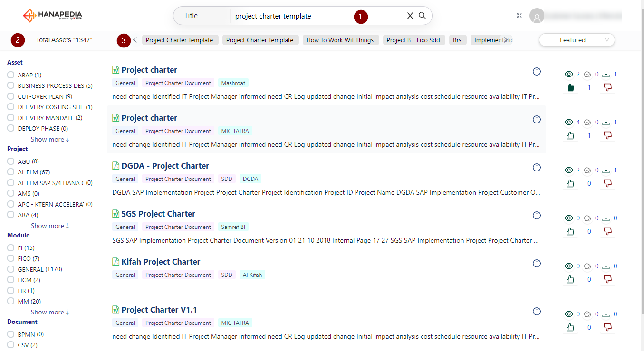This screenshot has height=351, width=644.
Task: Like SGS Project Charter
Action: 570,231
